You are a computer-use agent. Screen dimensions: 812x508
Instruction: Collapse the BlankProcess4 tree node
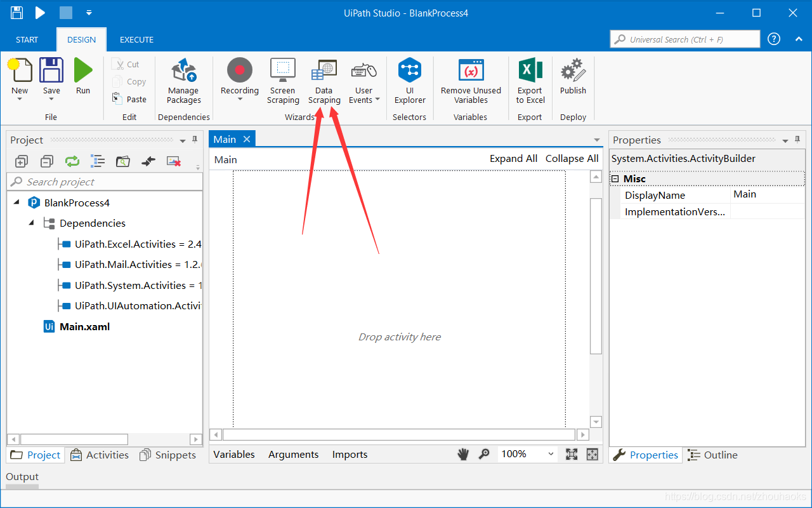16,202
